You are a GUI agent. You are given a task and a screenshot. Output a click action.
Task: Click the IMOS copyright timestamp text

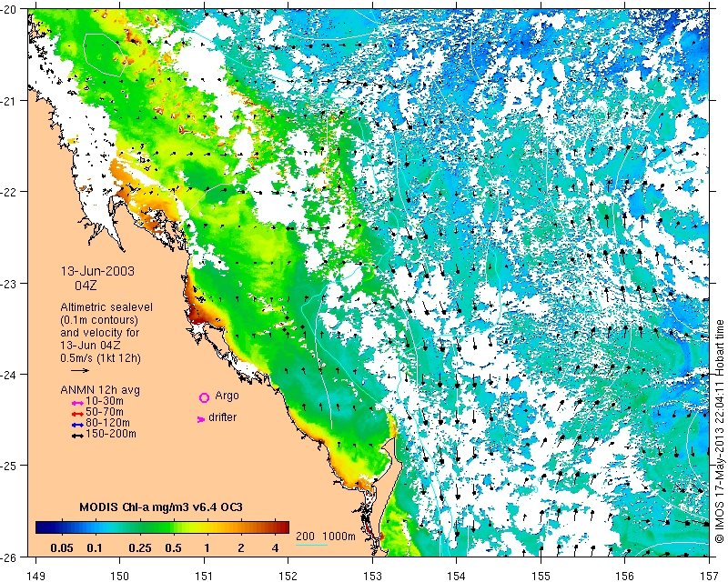coord(720,429)
